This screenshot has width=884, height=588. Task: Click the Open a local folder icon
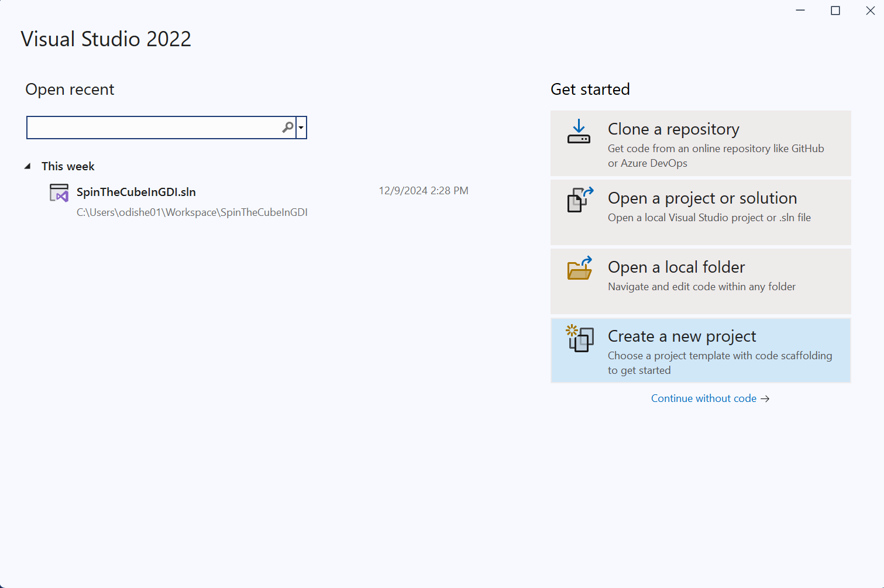click(x=580, y=268)
